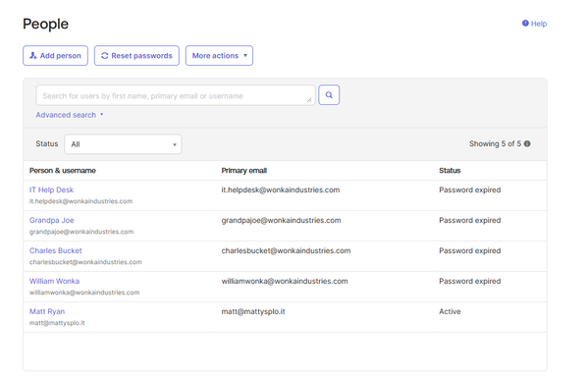
Task: Open William Wonka user link
Action: point(54,281)
